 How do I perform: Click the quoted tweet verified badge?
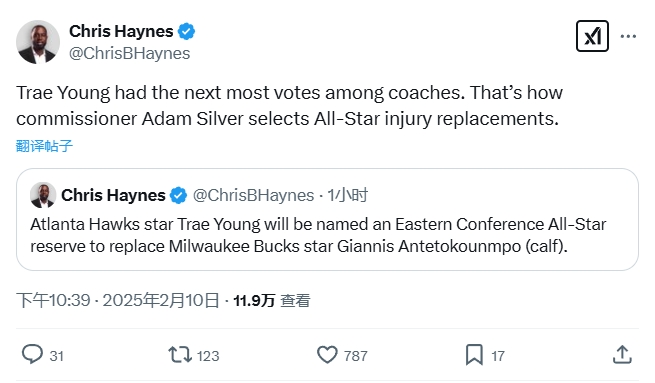[178, 195]
